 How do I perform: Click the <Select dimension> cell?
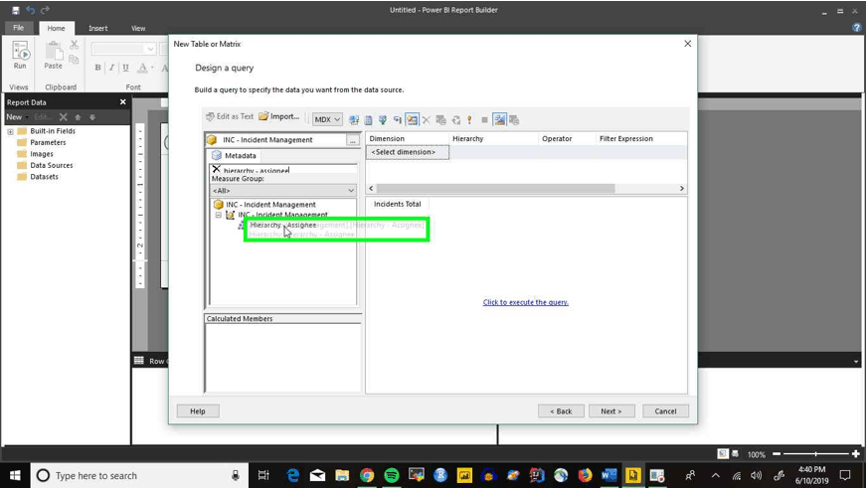point(408,152)
